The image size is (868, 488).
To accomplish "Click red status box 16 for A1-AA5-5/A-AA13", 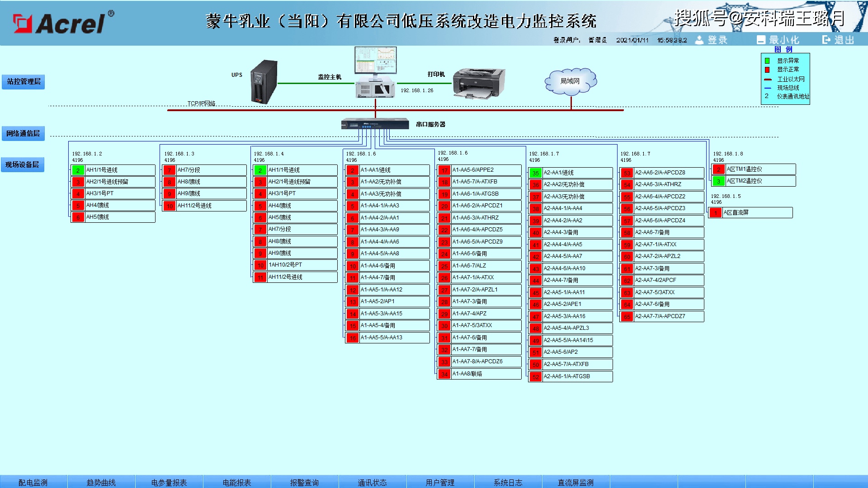I will 353,338.
